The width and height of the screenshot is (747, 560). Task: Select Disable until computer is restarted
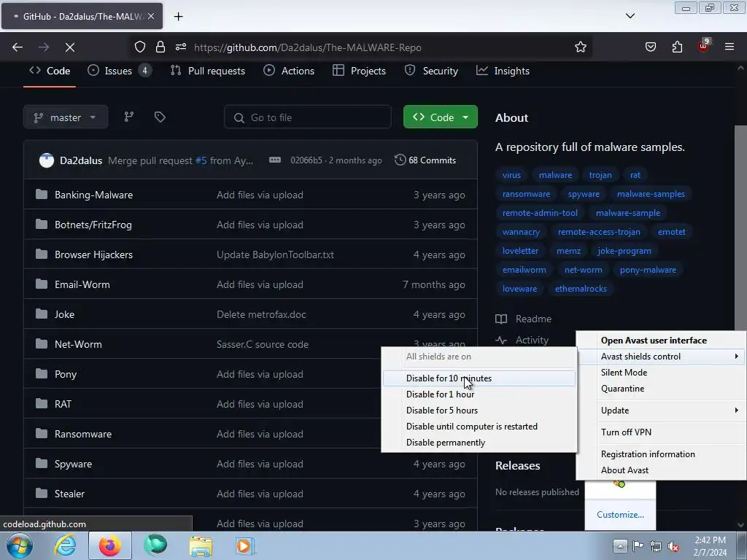coord(479,427)
